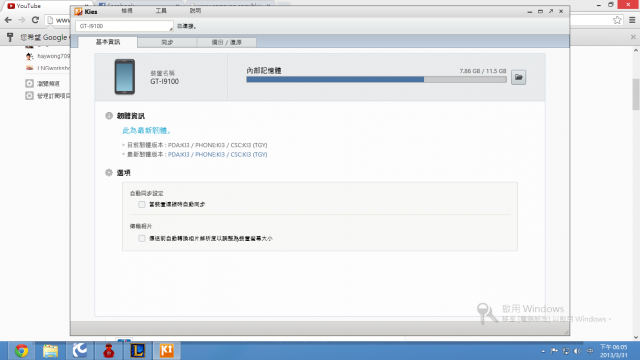The width and height of the screenshot is (640, 360).
Task: Open the 說明 menu in Kies
Action: pos(195,11)
